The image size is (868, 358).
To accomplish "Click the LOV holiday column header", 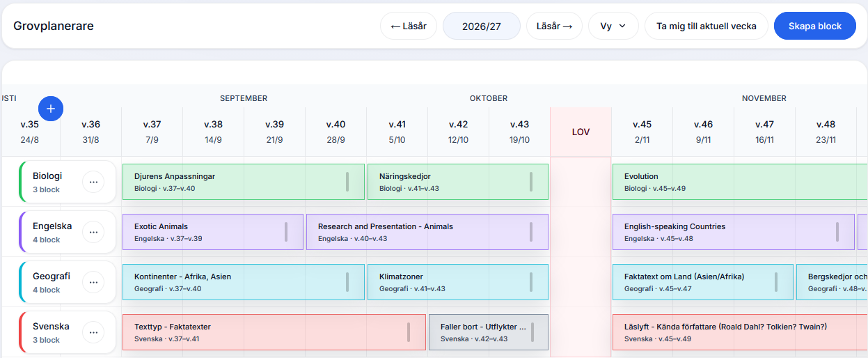I will coord(581,132).
